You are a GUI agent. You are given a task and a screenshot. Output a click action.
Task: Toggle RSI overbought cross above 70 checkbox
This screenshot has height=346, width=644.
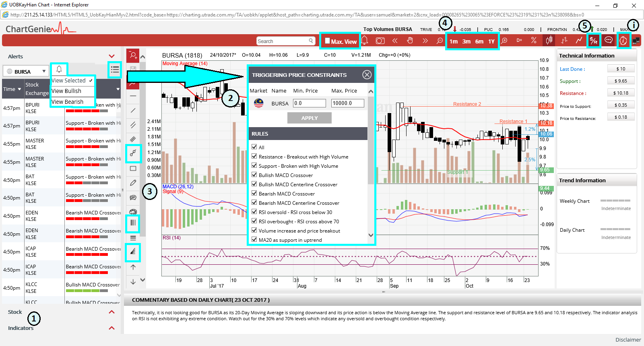coord(254,221)
